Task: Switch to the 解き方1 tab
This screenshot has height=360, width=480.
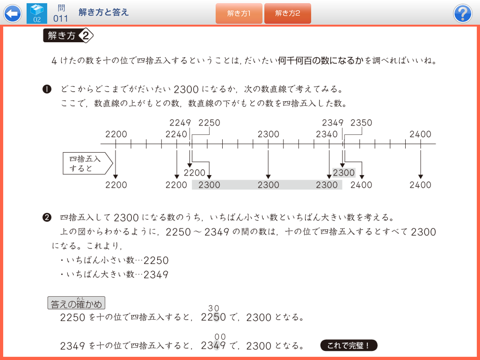Action: point(239,13)
